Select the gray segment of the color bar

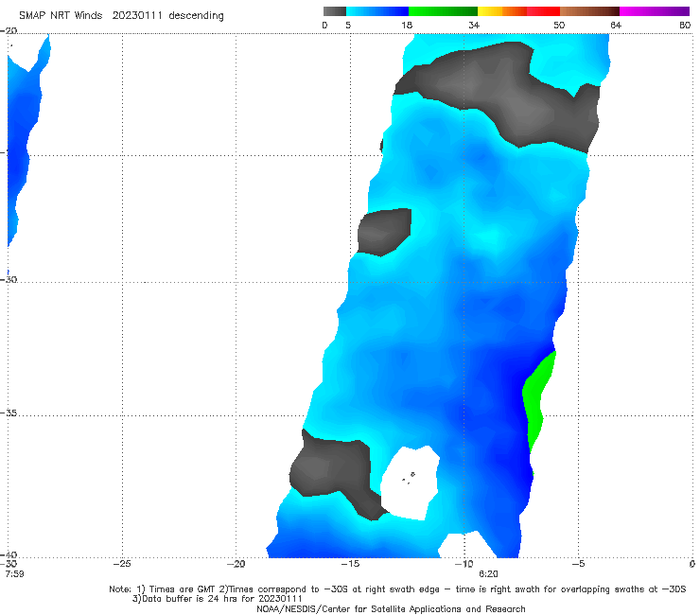pyautogui.click(x=334, y=11)
